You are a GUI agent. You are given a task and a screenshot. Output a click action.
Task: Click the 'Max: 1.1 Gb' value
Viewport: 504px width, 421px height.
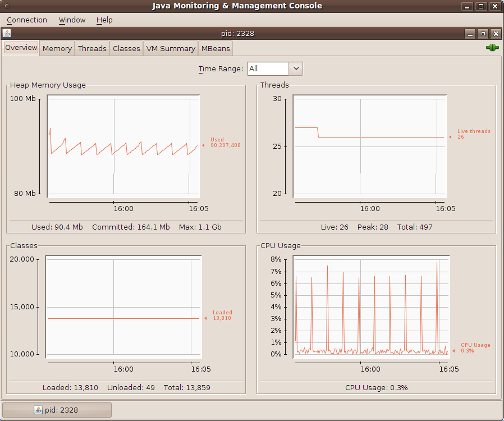point(200,227)
